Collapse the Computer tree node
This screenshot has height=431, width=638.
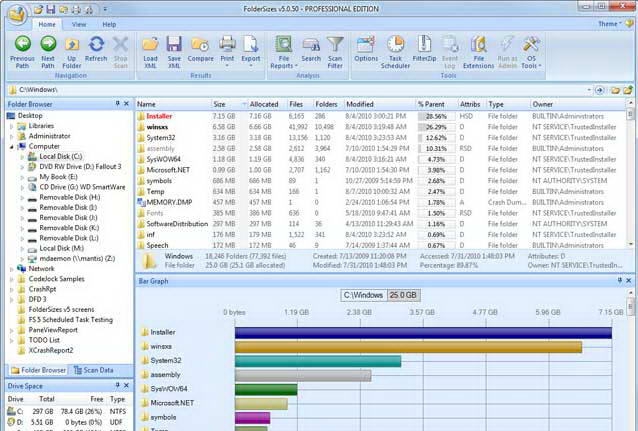[12, 147]
